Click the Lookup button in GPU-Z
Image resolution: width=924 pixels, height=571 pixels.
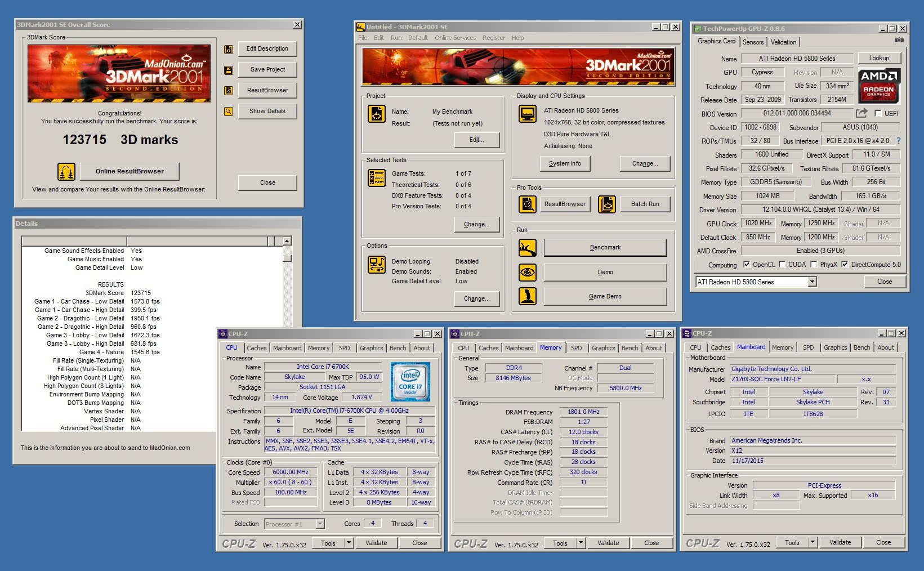(879, 58)
